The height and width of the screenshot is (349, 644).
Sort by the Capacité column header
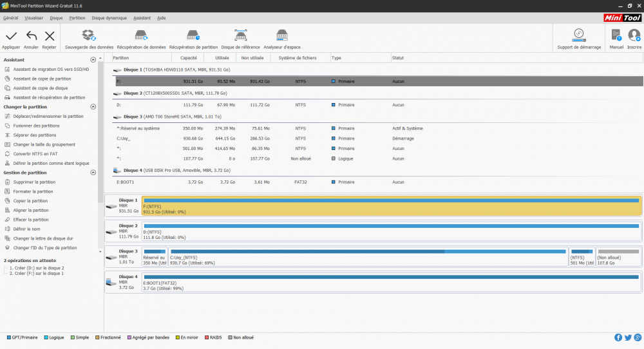click(x=189, y=58)
